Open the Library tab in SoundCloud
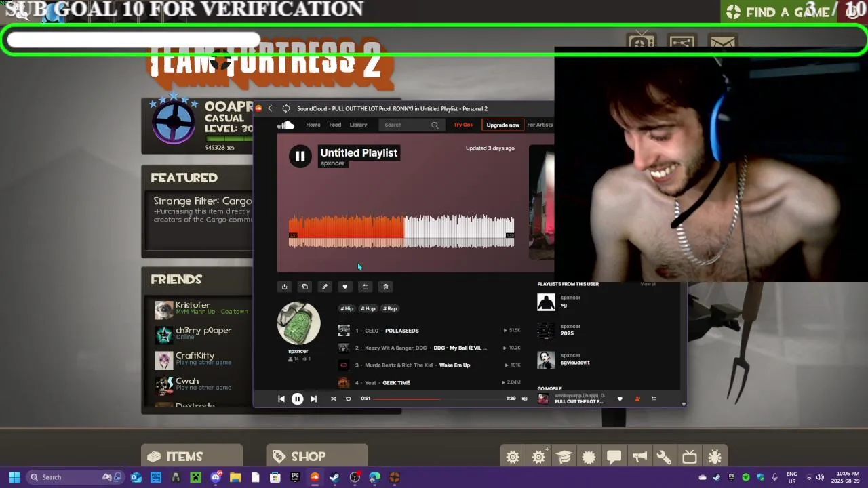Viewport: 868px width, 488px height. tap(358, 125)
